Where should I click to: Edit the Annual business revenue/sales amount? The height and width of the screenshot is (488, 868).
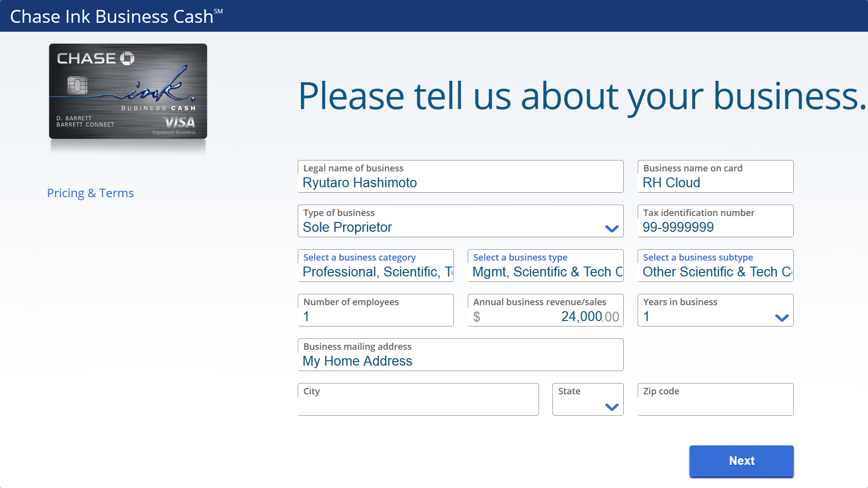(x=545, y=310)
